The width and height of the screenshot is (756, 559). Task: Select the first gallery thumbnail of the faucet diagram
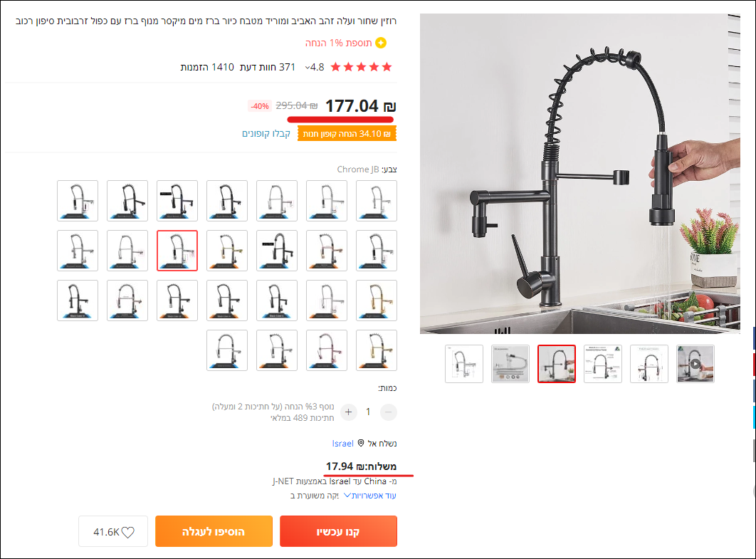pyautogui.click(x=464, y=364)
